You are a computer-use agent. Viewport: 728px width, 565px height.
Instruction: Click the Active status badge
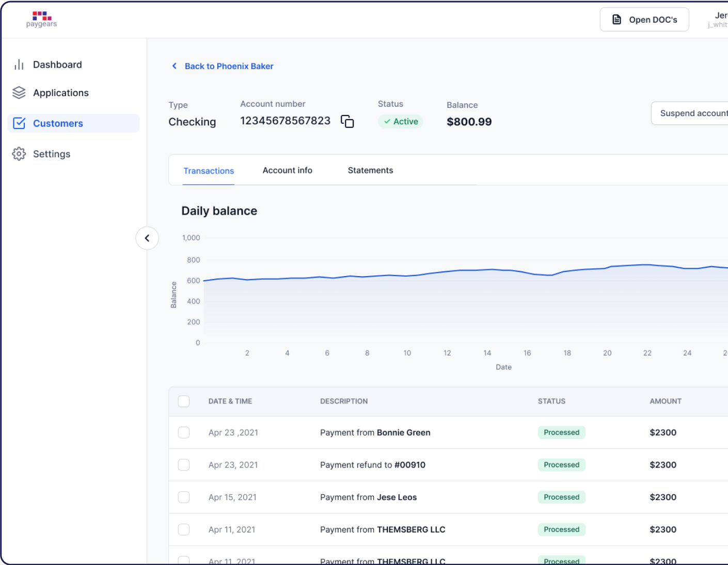point(401,121)
